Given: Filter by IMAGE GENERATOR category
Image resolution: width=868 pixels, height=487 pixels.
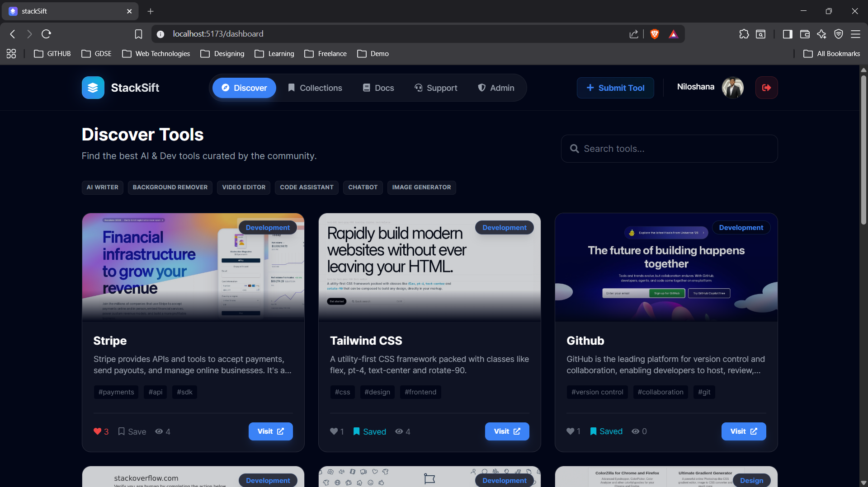Looking at the screenshot, I should 421,187.
